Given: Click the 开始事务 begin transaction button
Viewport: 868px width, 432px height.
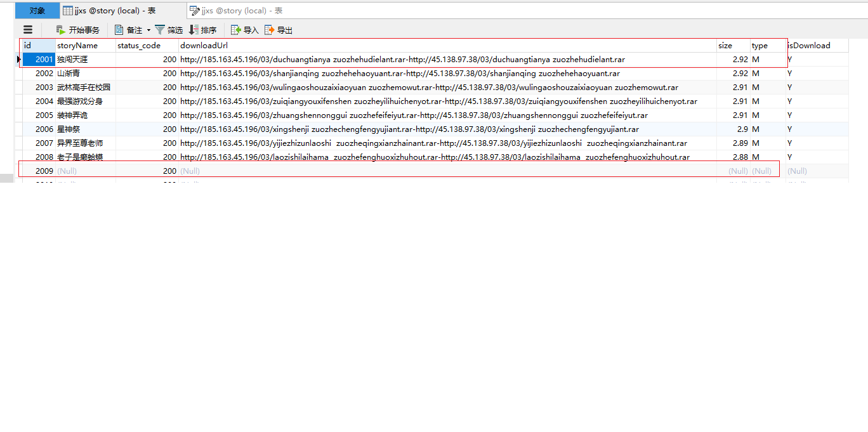Looking at the screenshot, I should (77, 30).
